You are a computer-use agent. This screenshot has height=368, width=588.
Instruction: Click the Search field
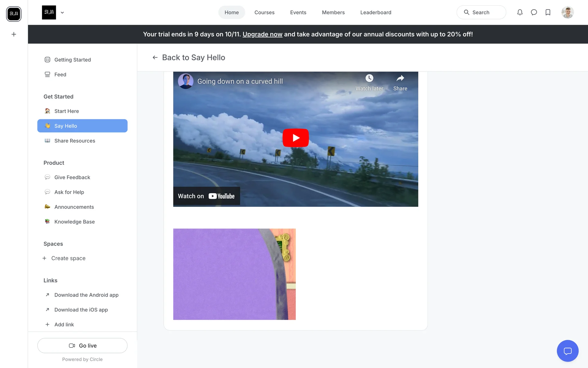(x=481, y=12)
